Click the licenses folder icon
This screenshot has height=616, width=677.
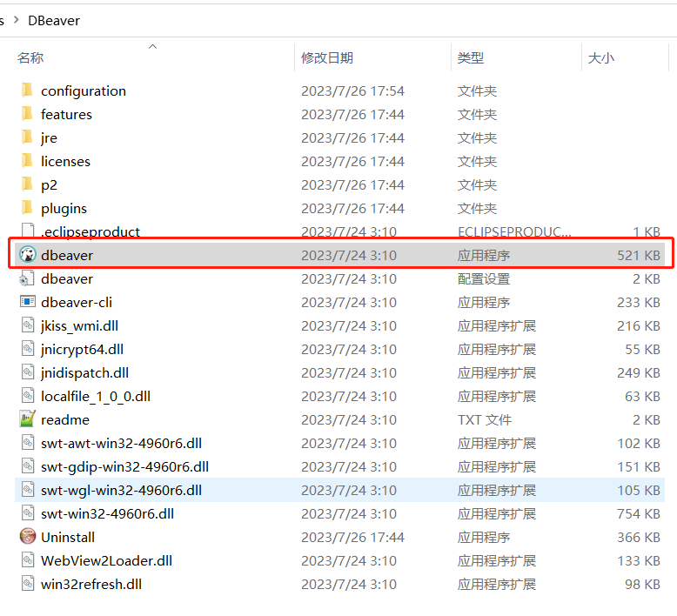coord(27,161)
